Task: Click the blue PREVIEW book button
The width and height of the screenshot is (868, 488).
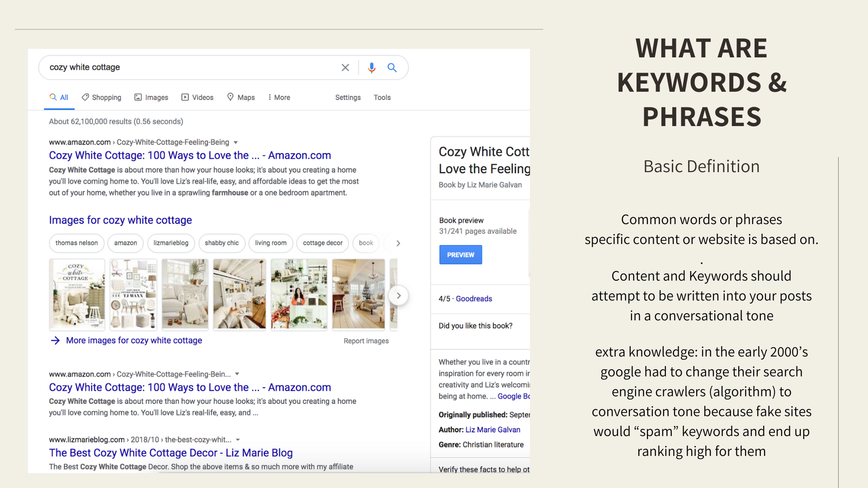Action: coord(460,255)
